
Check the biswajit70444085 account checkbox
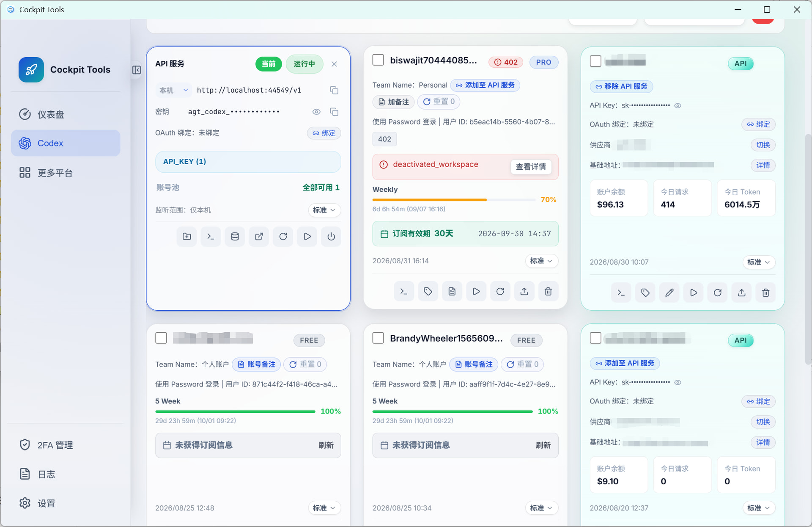(x=378, y=60)
